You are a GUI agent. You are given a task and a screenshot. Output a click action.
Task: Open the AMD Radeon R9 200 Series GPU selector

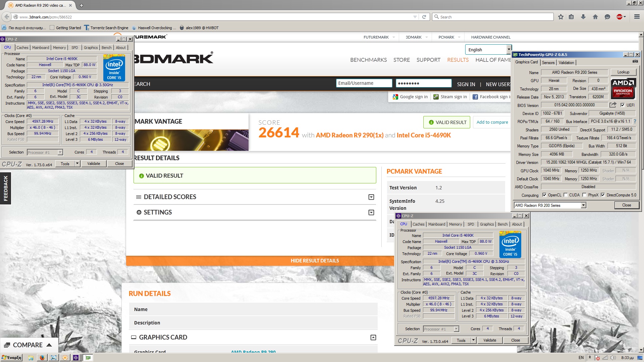coord(550,205)
